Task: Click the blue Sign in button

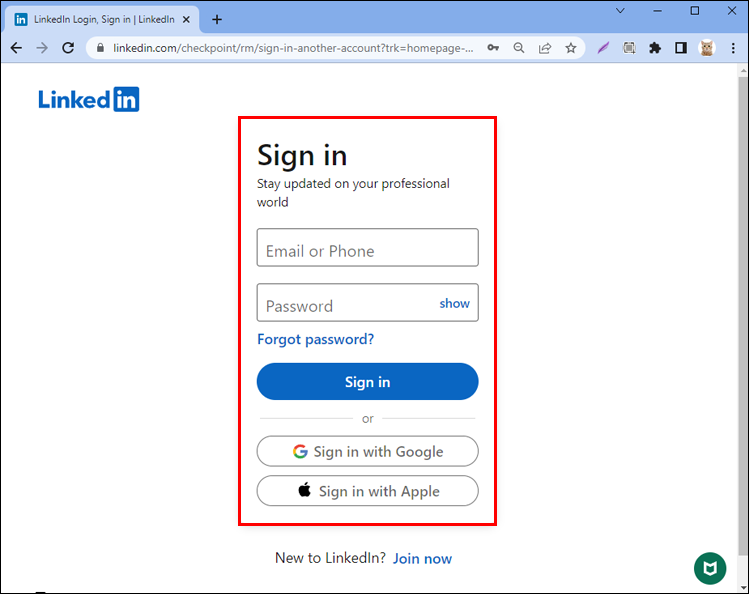Action: [367, 382]
